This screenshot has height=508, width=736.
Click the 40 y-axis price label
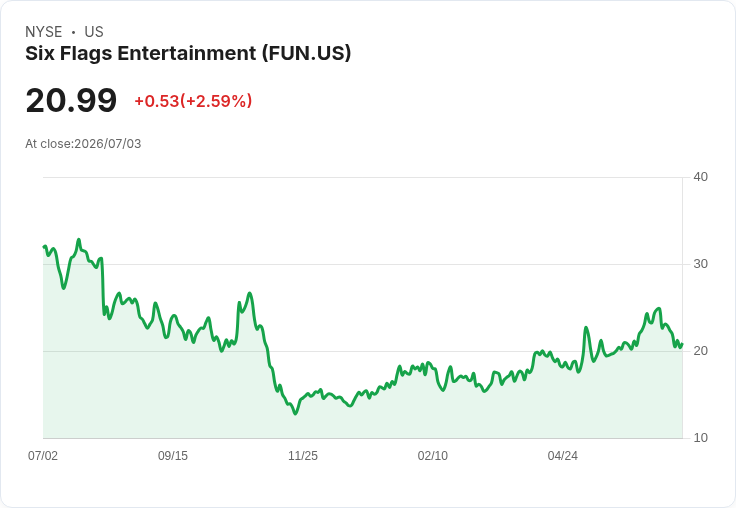(x=700, y=177)
